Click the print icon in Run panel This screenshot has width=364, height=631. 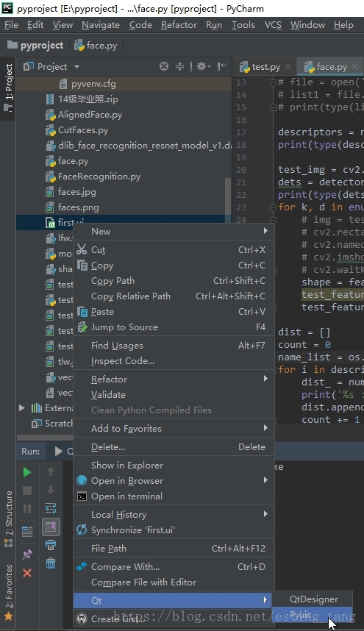tap(51, 545)
